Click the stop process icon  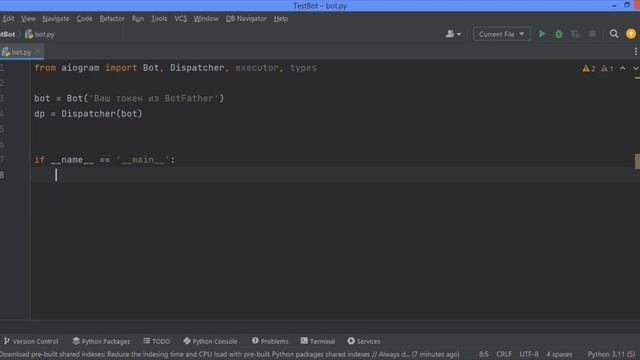[592, 34]
